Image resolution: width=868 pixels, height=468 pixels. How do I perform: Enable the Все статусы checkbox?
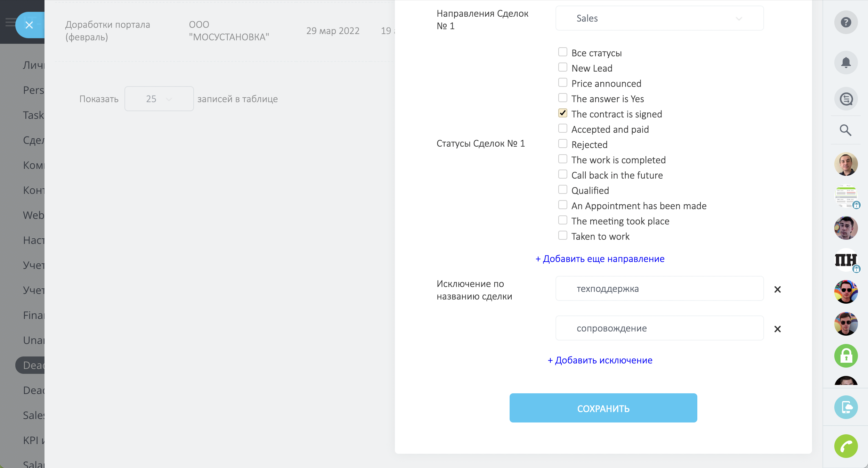click(562, 52)
